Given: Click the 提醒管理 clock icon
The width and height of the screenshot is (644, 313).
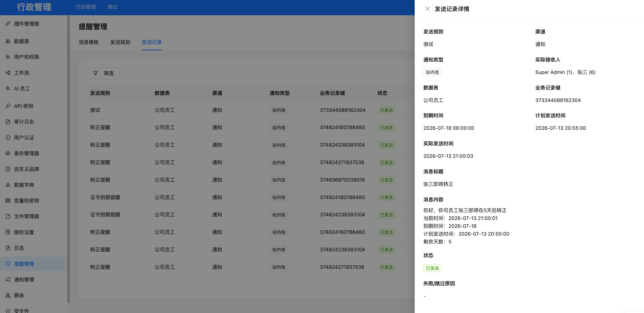Looking at the screenshot, I should [x=8, y=264].
